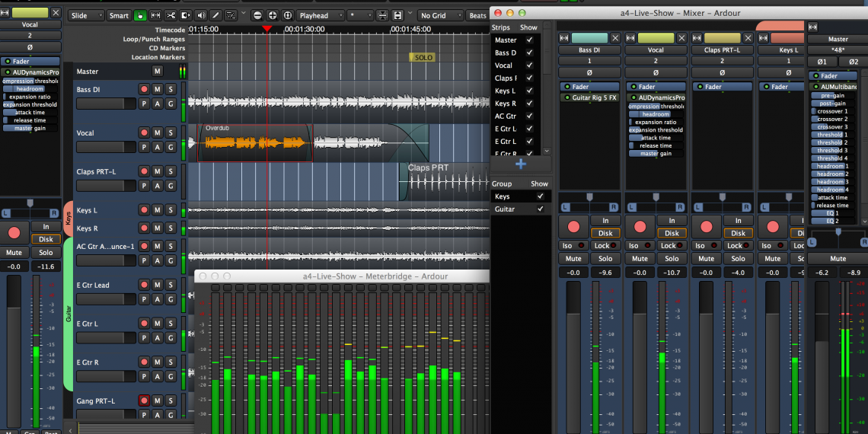Select the Guitar group tab in editor

(x=68, y=314)
